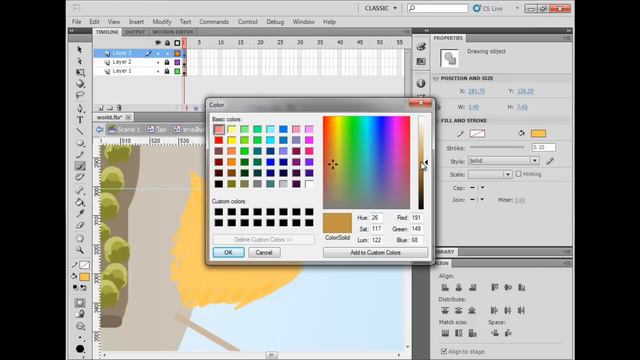The height and width of the screenshot is (360, 640).
Task: Click the New Folder icon in timeline
Action: (x=110, y=108)
